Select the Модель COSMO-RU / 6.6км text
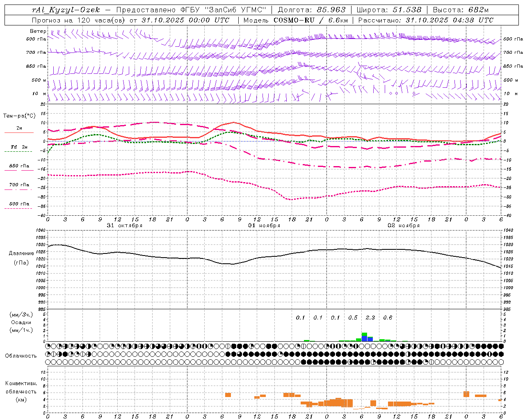This screenshot has height=420, width=525. (x=296, y=20)
